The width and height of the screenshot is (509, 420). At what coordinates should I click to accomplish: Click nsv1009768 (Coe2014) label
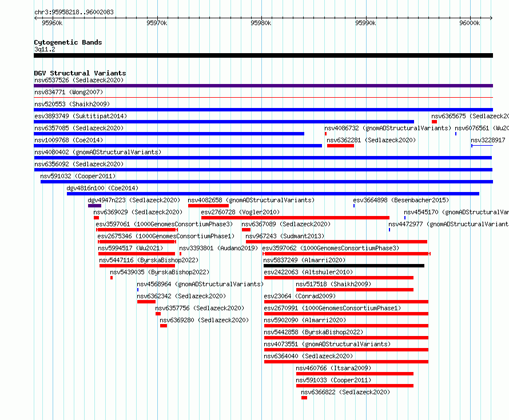point(69,140)
